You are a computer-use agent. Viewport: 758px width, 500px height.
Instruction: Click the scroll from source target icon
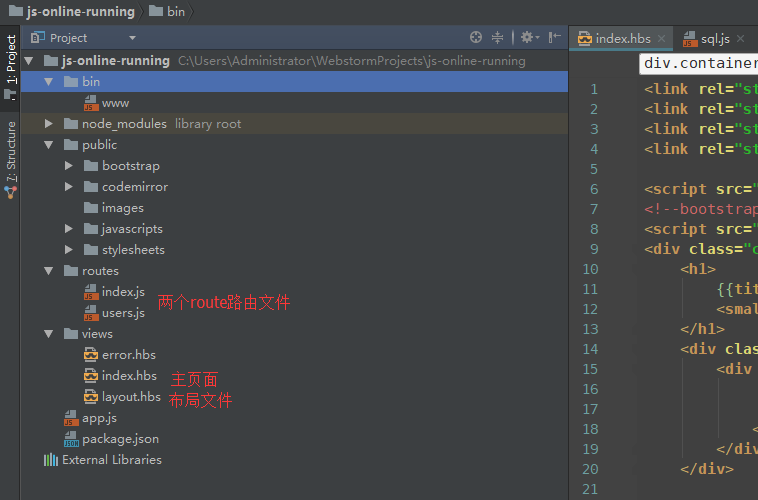click(476, 37)
